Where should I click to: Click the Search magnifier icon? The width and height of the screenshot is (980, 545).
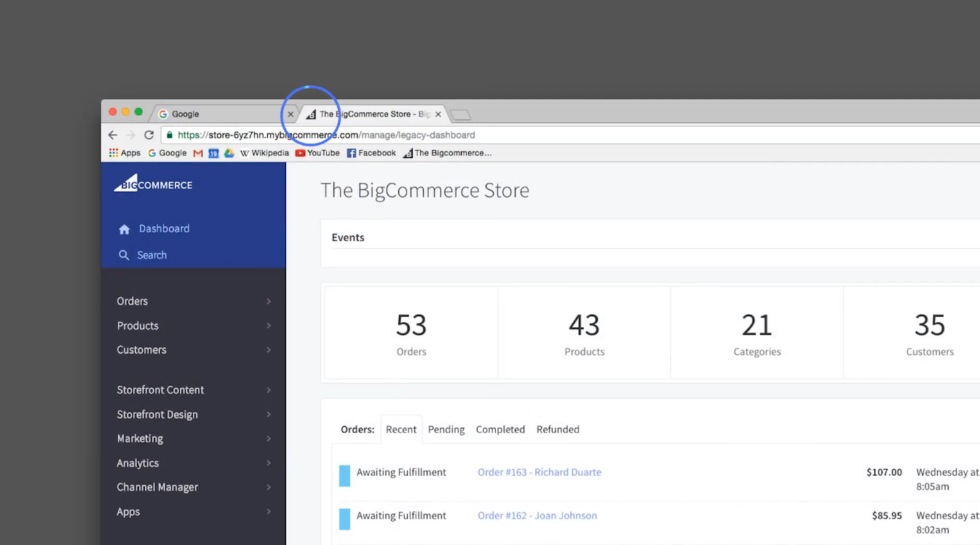point(124,255)
